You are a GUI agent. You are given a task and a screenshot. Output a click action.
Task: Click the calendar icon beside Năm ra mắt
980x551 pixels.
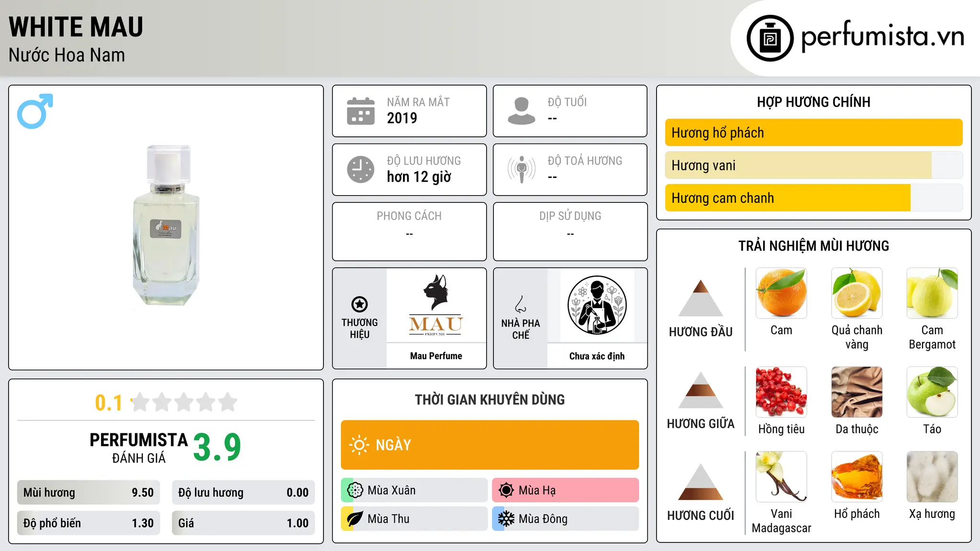361,111
